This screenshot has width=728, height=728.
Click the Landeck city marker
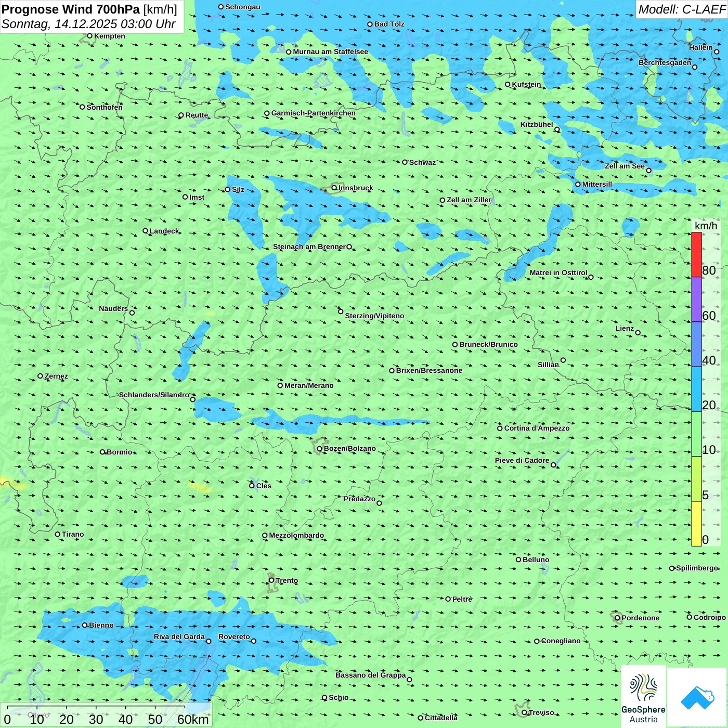(x=145, y=231)
